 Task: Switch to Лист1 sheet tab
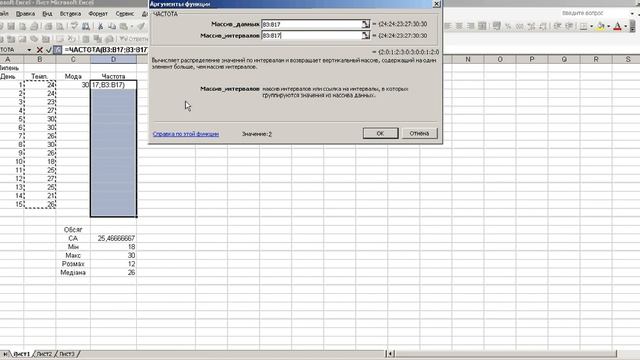[x=22, y=354]
